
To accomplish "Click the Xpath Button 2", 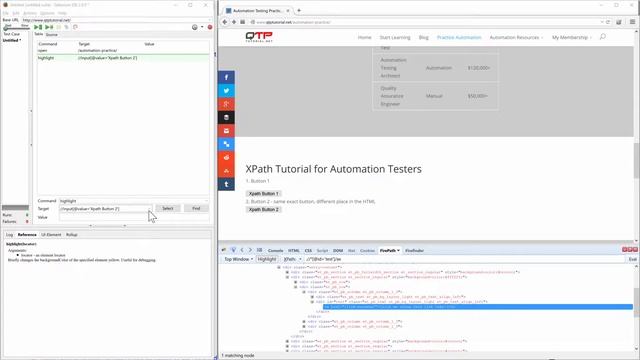I will pyautogui.click(x=263, y=209).
